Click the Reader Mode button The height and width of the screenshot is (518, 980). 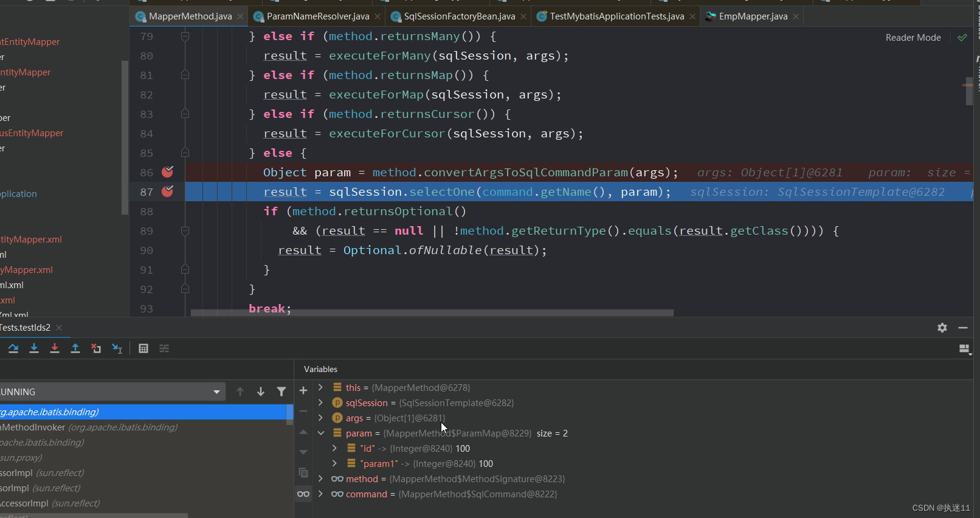pos(913,38)
